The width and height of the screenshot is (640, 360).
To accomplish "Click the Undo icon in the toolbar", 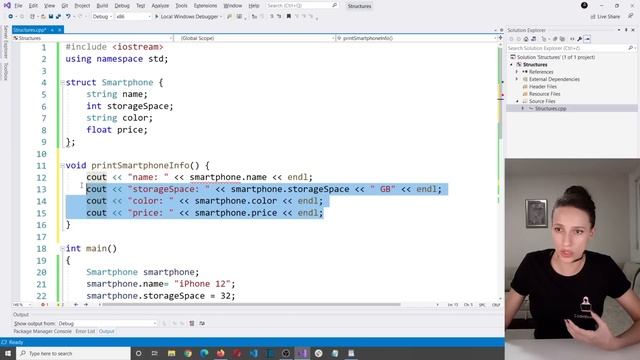I will [68, 17].
